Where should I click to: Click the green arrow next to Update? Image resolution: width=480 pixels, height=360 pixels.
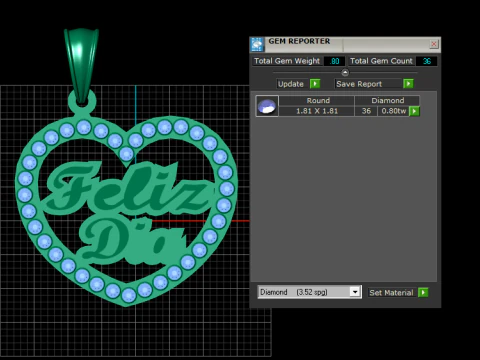pos(315,84)
